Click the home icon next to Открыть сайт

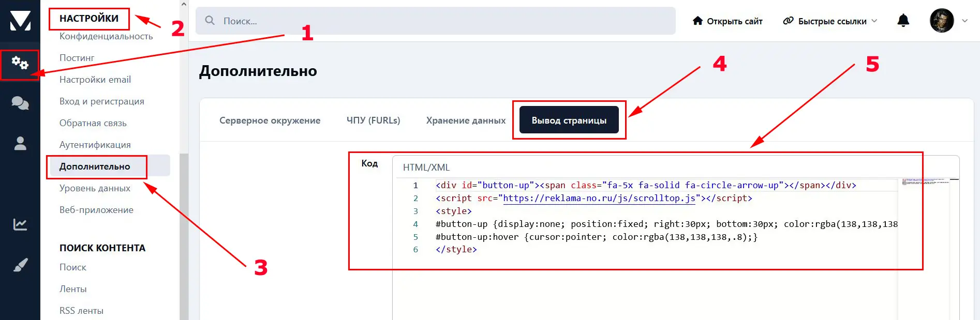697,21
